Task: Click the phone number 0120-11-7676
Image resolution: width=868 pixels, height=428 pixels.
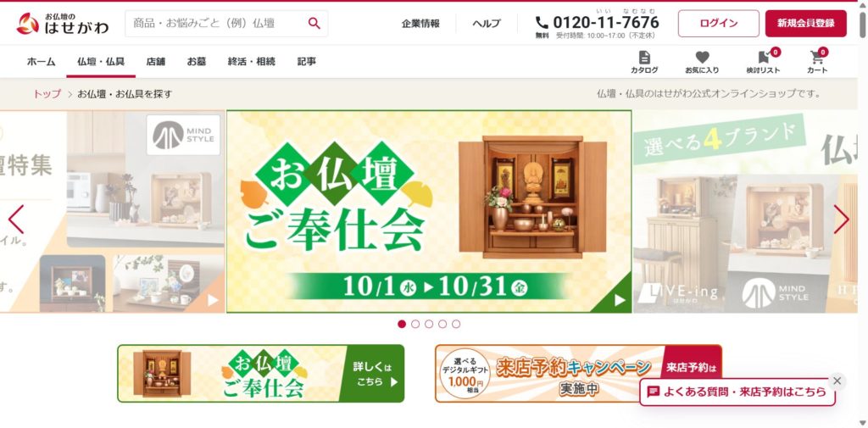Action: [606, 22]
